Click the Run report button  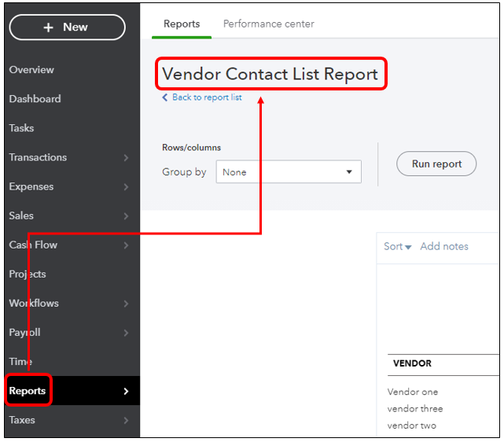click(436, 164)
